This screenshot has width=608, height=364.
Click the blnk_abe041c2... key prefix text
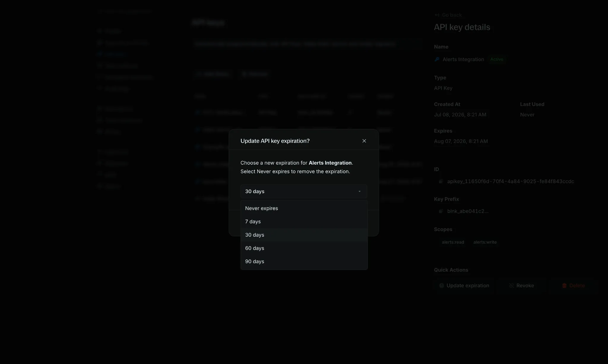[x=468, y=211]
